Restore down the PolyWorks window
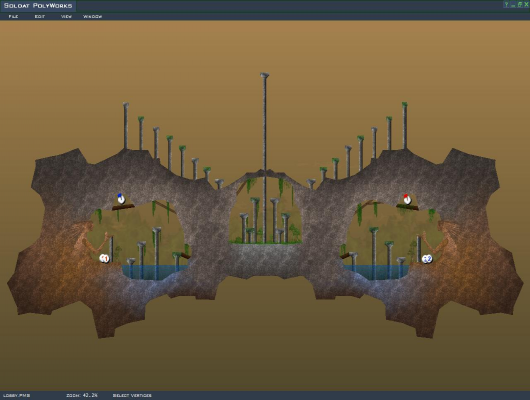Image resolution: width=530 pixels, height=400 pixels. click(x=520, y=4)
